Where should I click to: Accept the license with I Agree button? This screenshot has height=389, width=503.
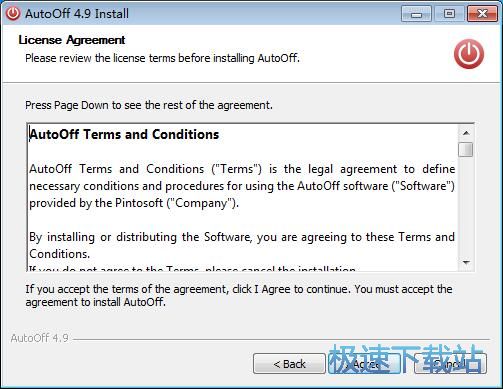[365, 364]
